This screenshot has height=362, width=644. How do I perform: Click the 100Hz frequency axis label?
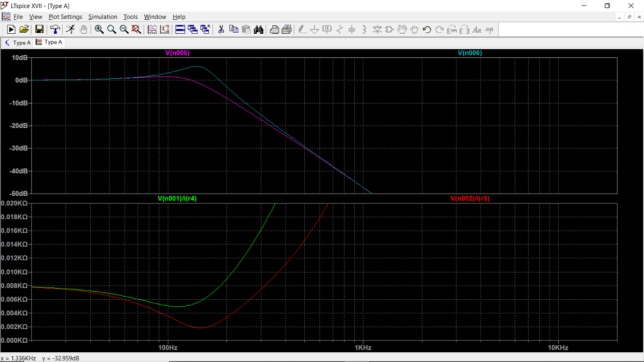coord(168,348)
